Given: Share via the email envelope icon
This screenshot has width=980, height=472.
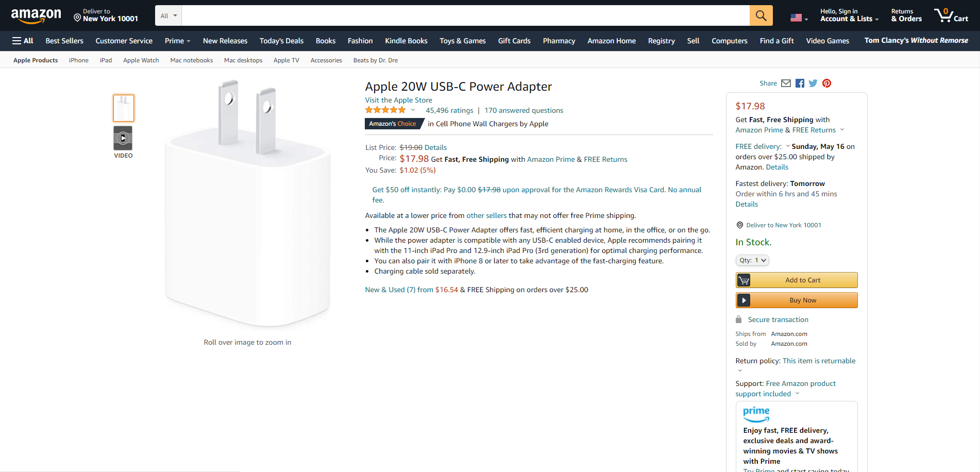Looking at the screenshot, I should (786, 83).
